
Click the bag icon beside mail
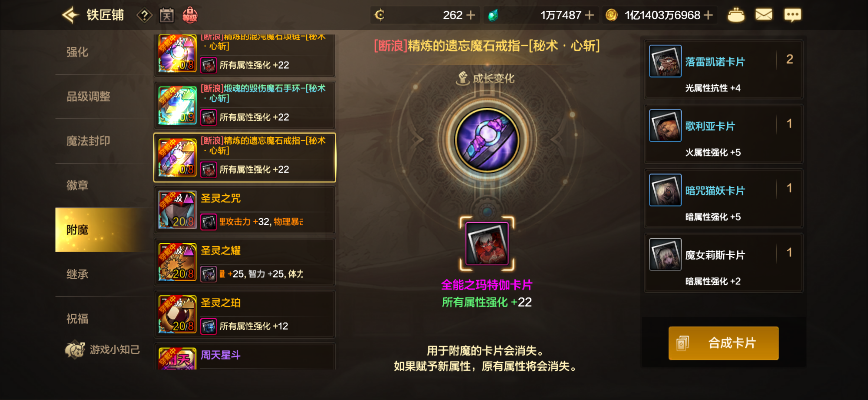[736, 15]
